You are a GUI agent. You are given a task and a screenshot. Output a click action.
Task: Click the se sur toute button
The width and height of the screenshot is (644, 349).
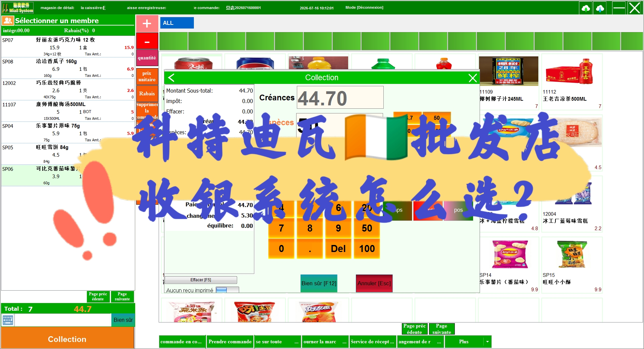(277, 342)
